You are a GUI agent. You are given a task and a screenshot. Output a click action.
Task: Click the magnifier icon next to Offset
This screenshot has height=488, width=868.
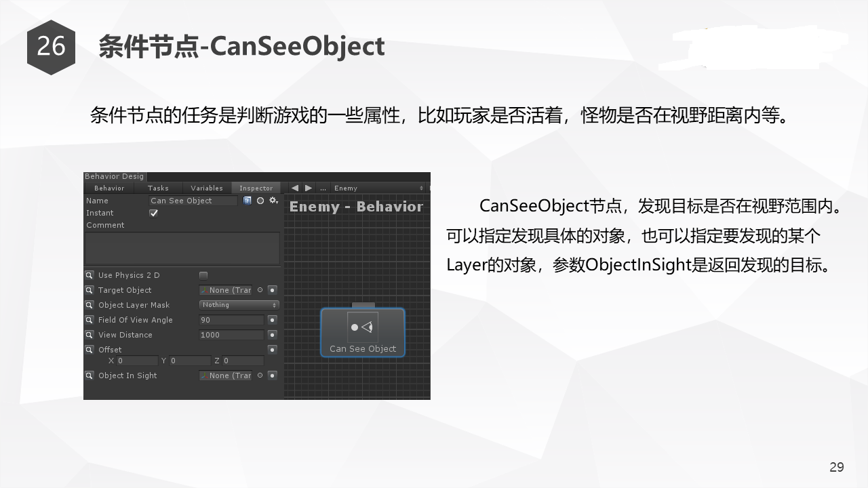90,350
